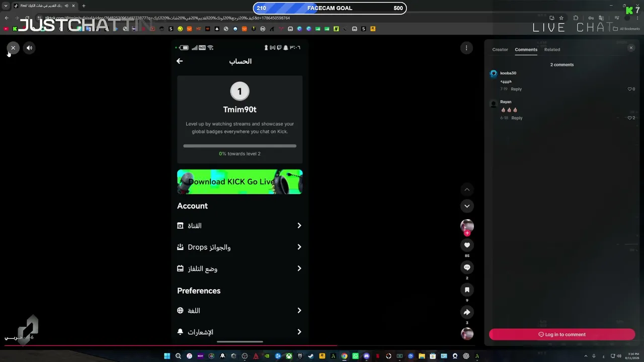Image resolution: width=644 pixels, height=362 pixels.
Task: Close the comments side panel
Action: pos(631,48)
